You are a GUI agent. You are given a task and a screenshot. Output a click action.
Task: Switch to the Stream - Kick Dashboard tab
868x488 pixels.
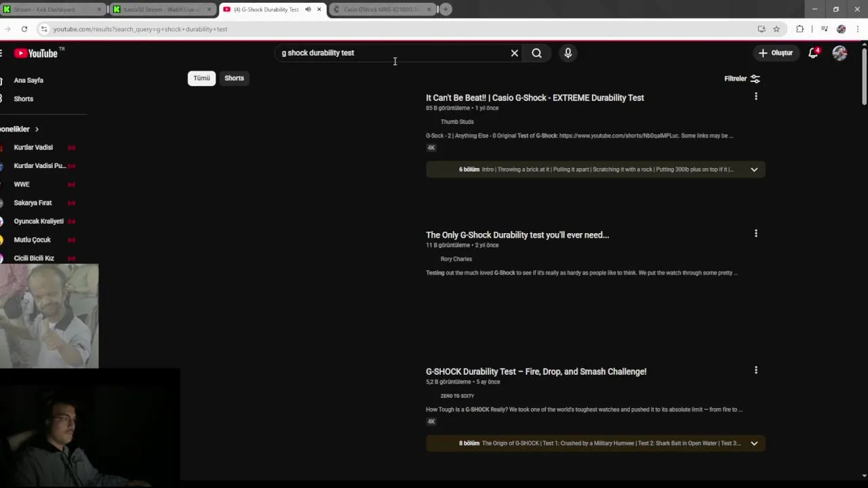(53, 9)
